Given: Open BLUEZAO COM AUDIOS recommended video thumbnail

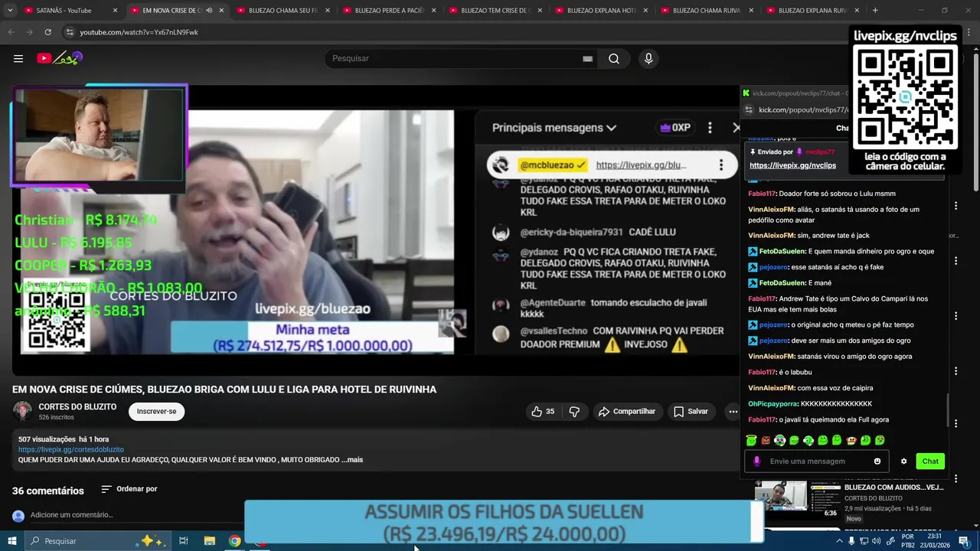Looking at the screenshot, I should point(799,499).
